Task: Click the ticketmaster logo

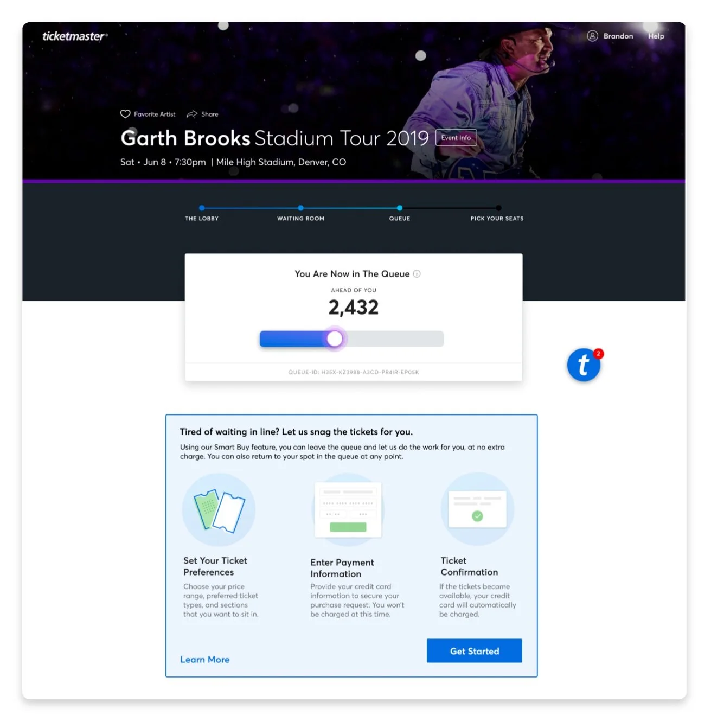Action: tap(75, 36)
